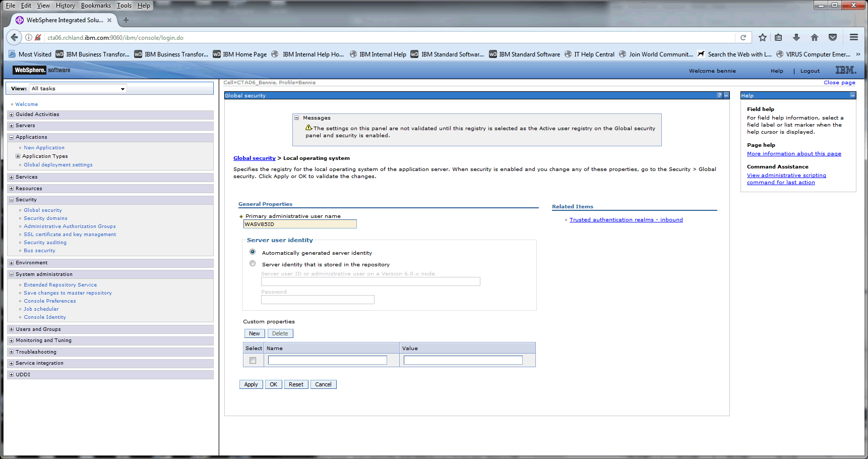868x459 pixels.
Task: Collapse the Messages box
Action: [297, 118]
